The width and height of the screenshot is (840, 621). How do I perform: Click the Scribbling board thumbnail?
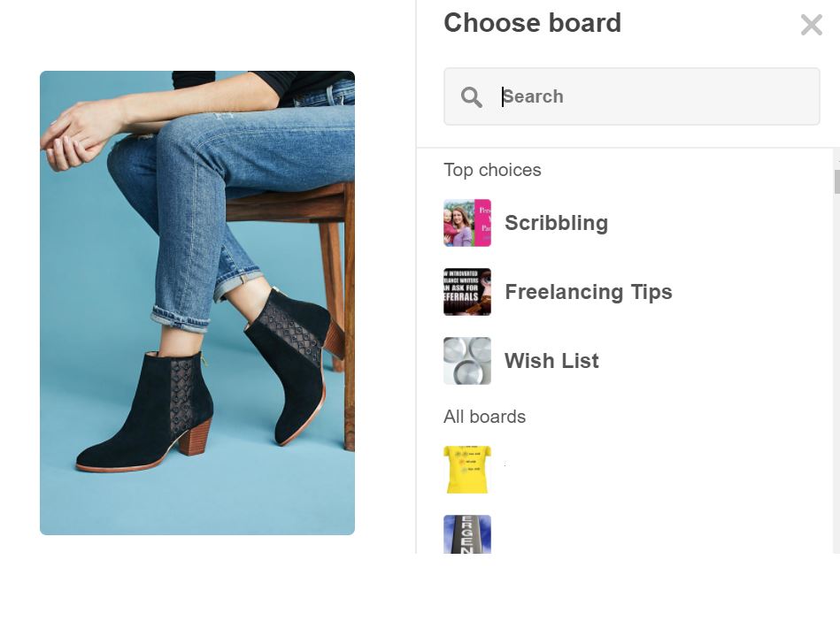coord(467,223)
